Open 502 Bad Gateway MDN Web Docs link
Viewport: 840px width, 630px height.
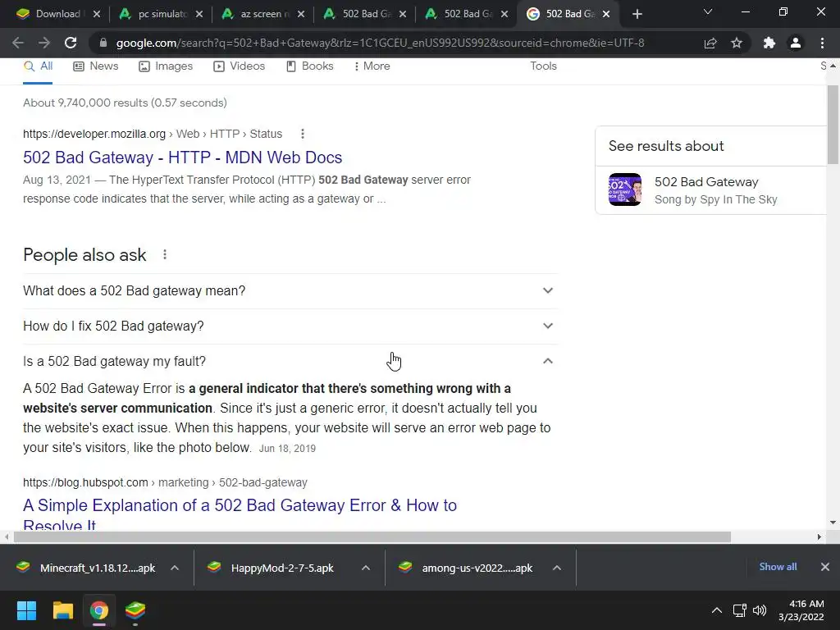click(182, 157)
